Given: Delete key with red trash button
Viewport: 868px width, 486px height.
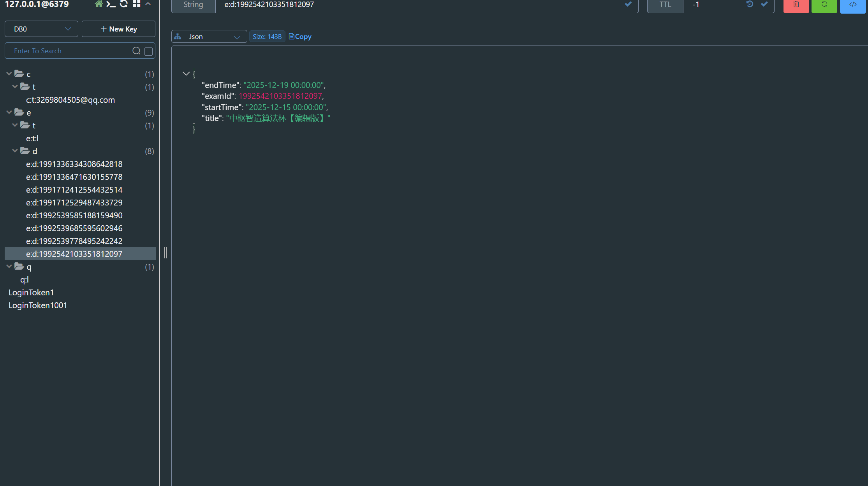Looking at the screenshot, I should (x=796, y=5).
